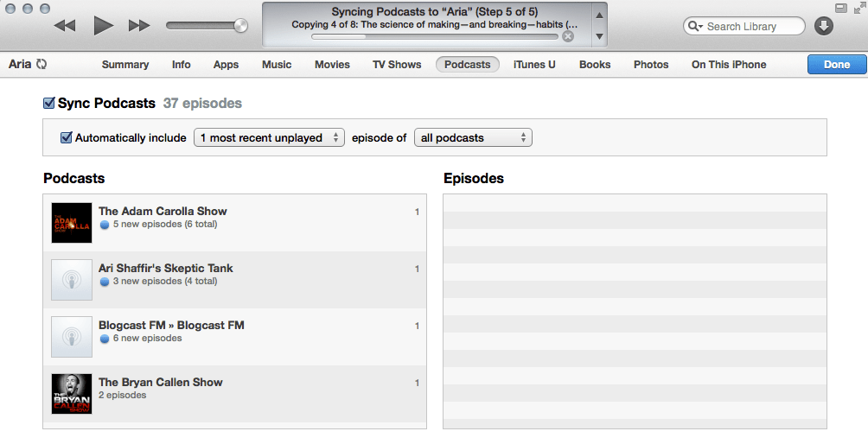Toggle the Sync Podcasts checkbox

pyautogui.click(x=48, y=103)
